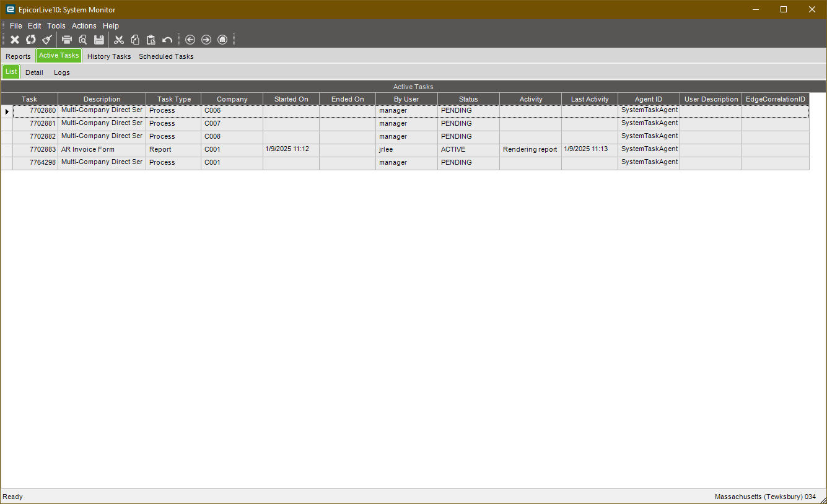Image resolution: width=827 pixels, height=504 pixels.
Task: Click the Ready status bar text
Action: (x=12, y=497)
